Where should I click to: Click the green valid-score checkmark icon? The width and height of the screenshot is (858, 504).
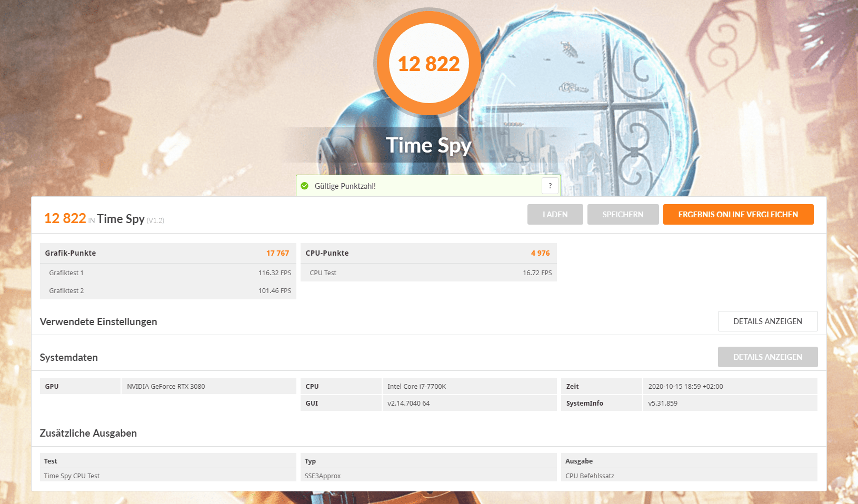(x=304, y=186)
